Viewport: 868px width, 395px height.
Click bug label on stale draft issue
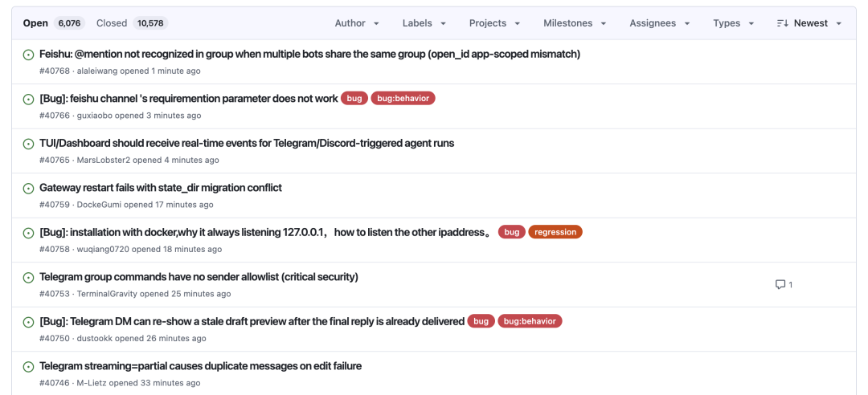(481, 321)
